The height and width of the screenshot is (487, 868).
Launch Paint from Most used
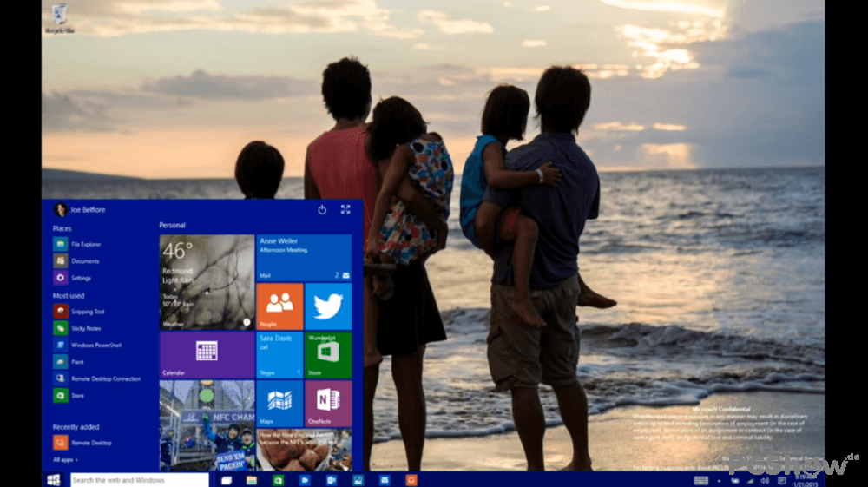(69, 362)
